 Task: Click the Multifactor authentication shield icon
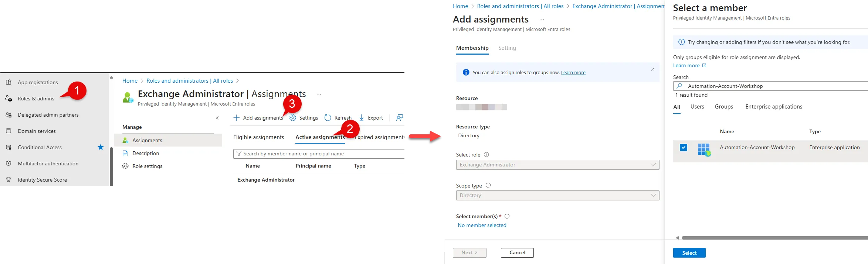(x=9, y=164)
